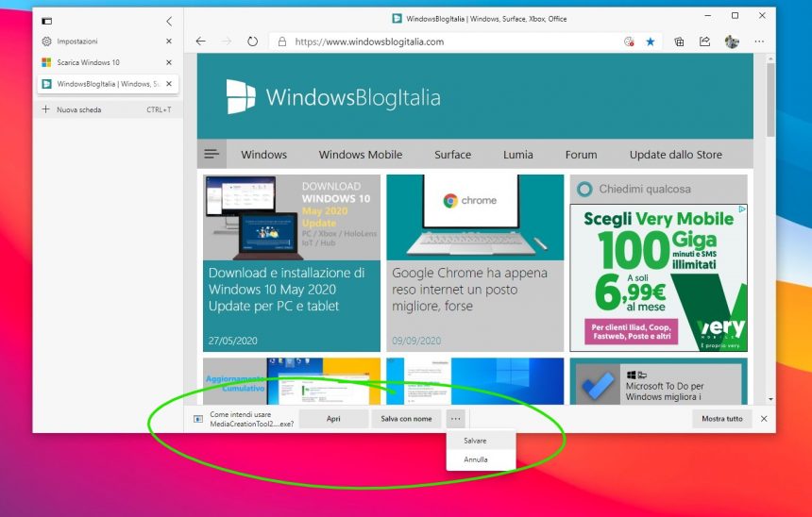Open the Windows site menu item
812x517 pixels.
pyautogui.click(x=263, y=154)
